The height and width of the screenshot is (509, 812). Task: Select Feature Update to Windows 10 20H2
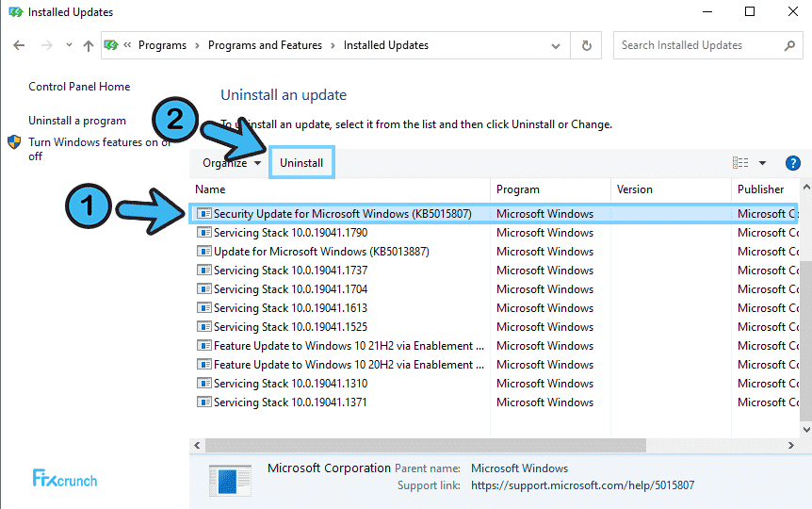[494, 365]
